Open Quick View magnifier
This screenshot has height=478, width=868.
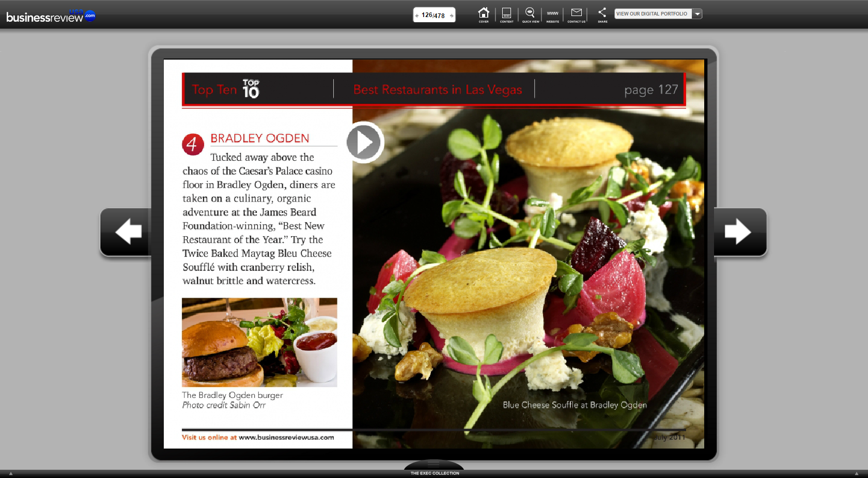[530, 14]
